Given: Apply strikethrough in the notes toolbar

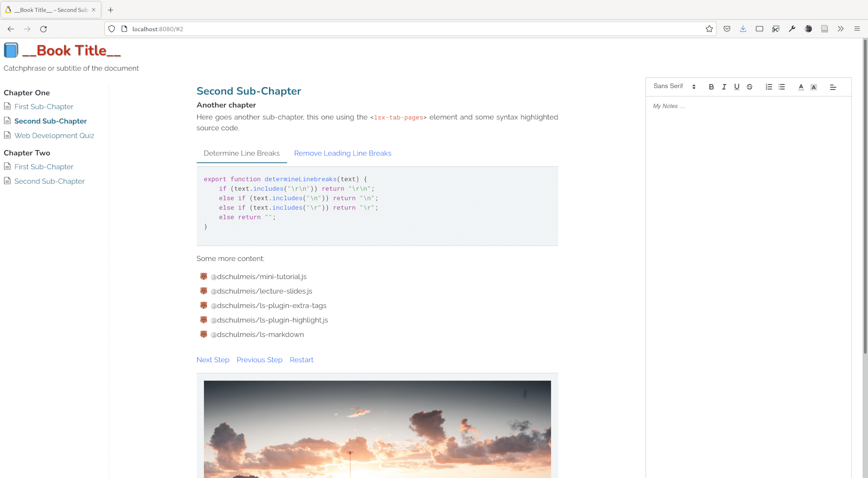Looking at the screenshot, I should click(749, 87).
